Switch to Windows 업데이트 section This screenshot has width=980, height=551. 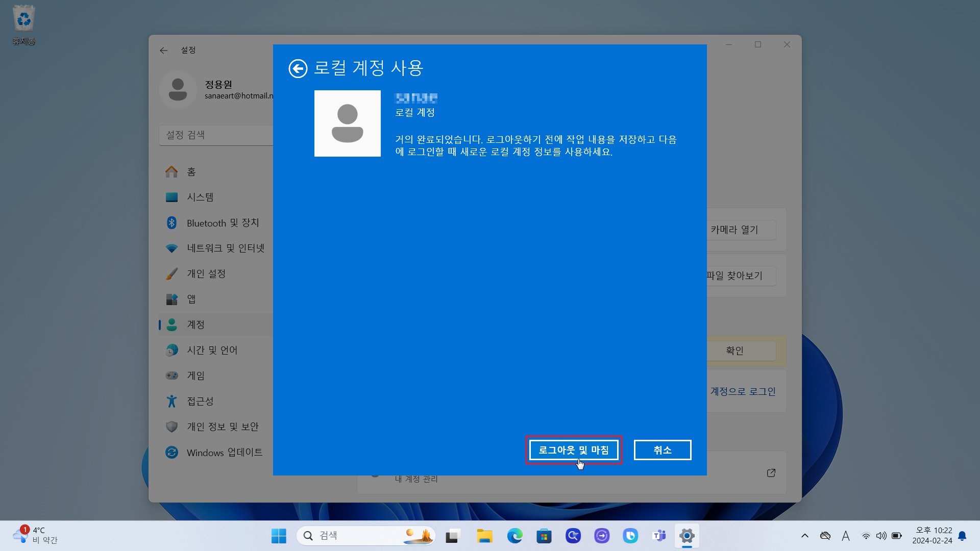pos(225,452)
